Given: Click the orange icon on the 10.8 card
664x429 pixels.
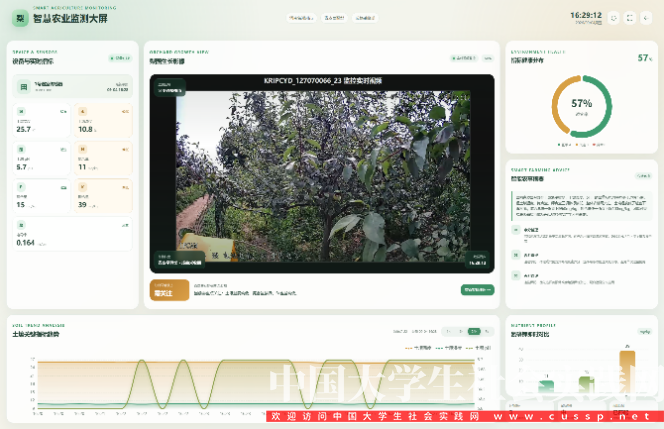Looking at the screenshot, I should point(83,111).
